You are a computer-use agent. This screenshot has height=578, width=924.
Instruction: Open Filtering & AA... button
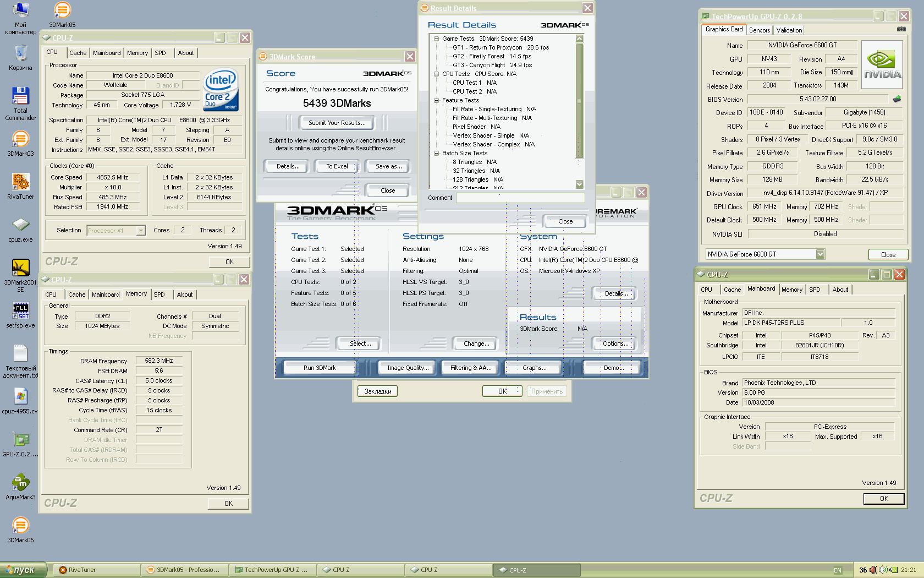coord(471,368)
